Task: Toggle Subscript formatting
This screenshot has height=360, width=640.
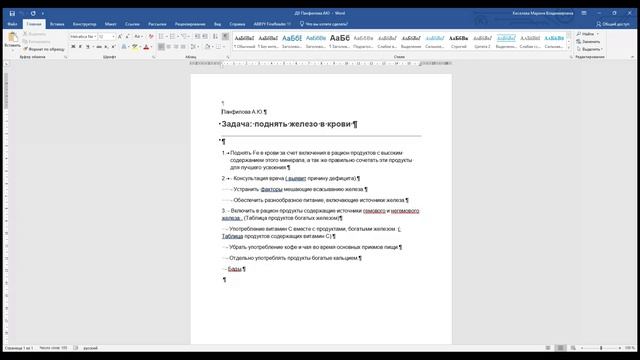Action: point(106,47)
